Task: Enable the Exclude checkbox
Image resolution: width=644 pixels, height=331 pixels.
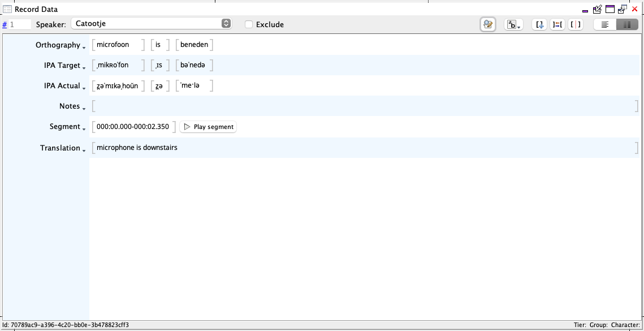Action: (248, 24)
